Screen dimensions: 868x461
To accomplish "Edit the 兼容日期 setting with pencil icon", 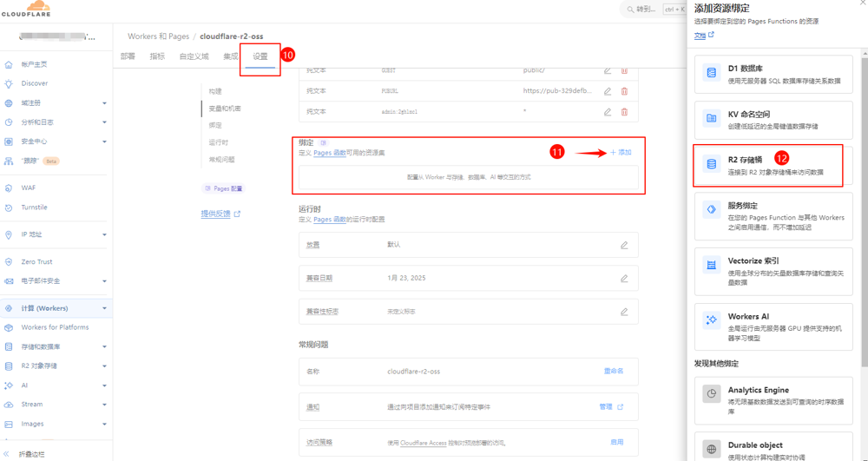I will tap(623, 279).
